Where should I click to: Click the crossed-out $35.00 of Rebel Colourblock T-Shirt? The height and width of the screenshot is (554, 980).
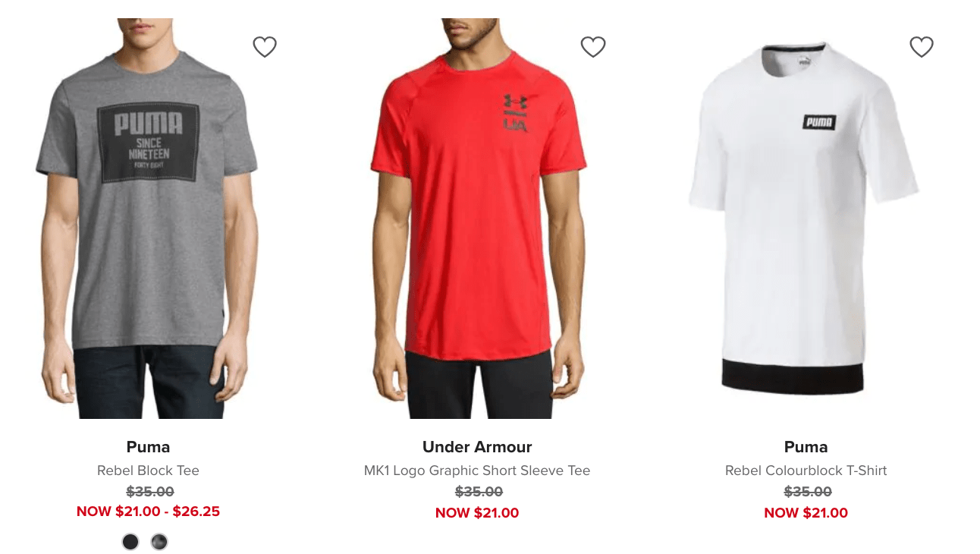pyautogui.click(x=807, y=492)
